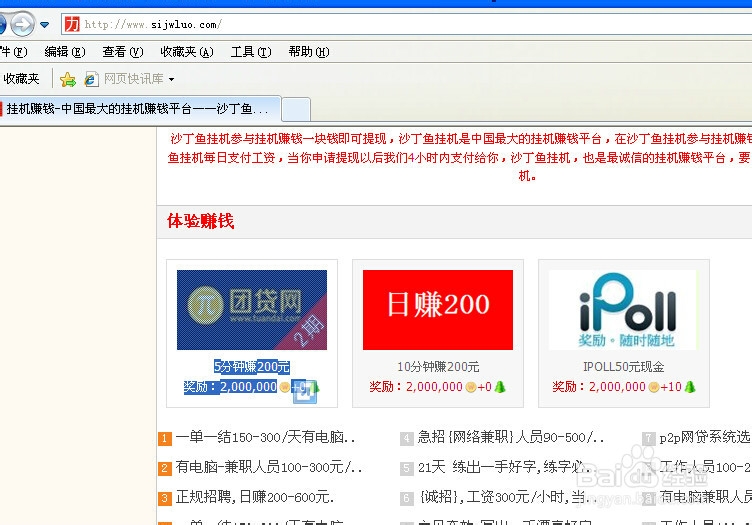The width and height of the screenshot is (752, 525).
Task: Expand the 网页快讯库 dropdown
Action: [x=171, y=79]
